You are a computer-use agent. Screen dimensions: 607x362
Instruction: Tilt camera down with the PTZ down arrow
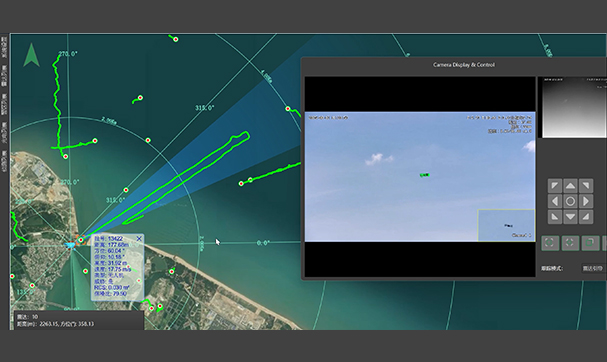coord(570,217)
